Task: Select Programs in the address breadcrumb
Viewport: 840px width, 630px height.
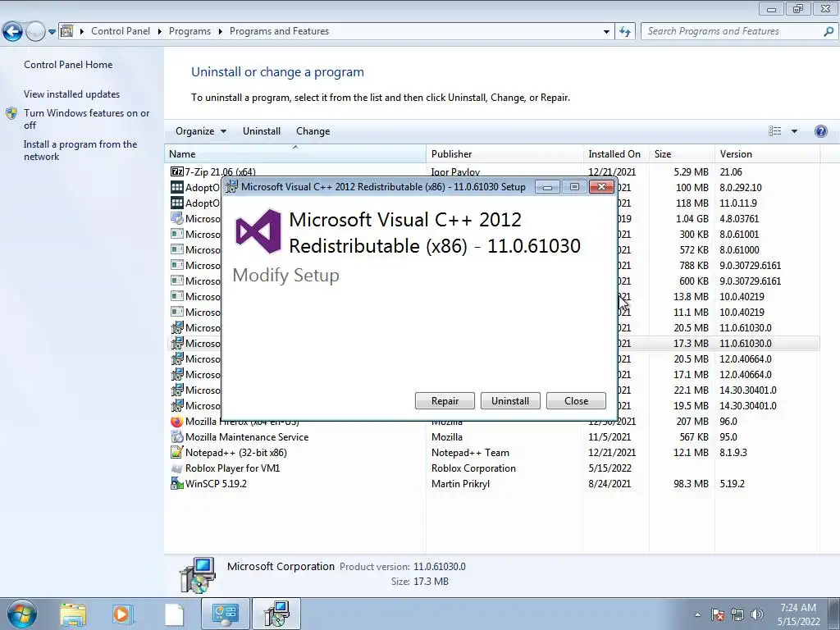Action: point(189,31)
